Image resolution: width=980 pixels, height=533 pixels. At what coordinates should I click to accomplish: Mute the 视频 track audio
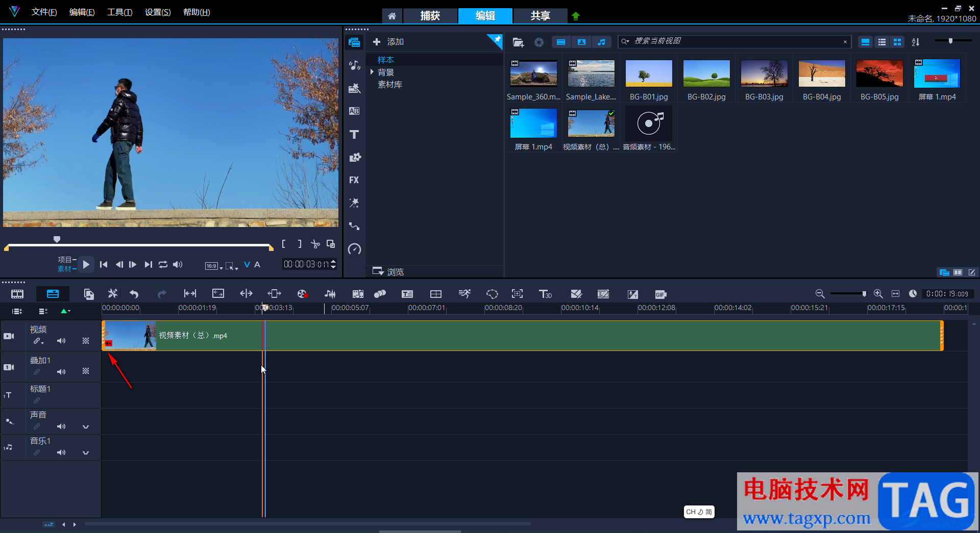click(61, 341)
